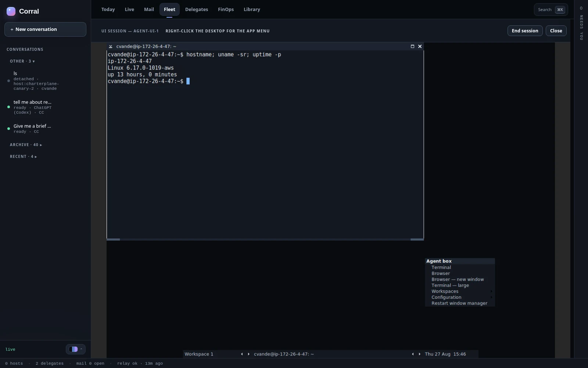Click the CONVERSATIONS section heading
The height and width of the screenshot is (368, 588).
25,49
